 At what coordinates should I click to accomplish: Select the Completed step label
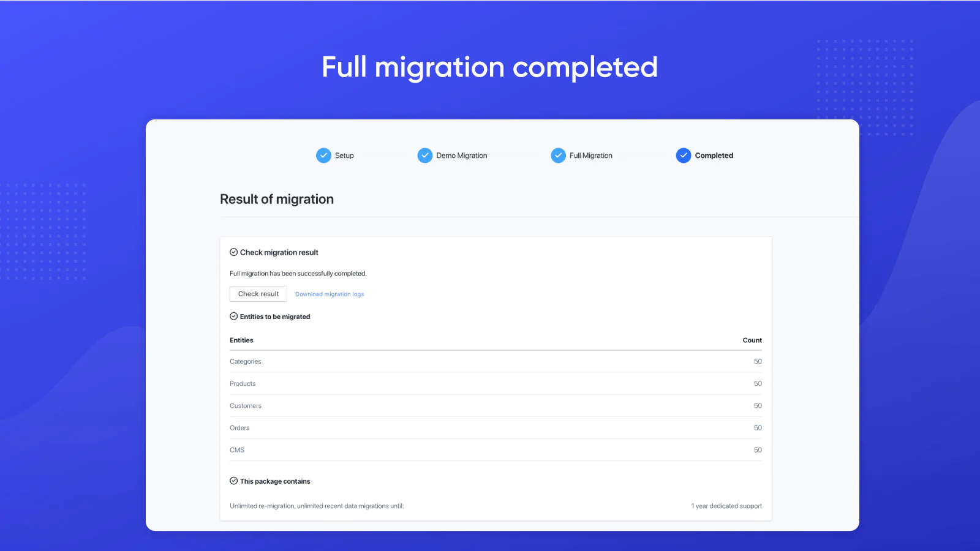point(714,156)
